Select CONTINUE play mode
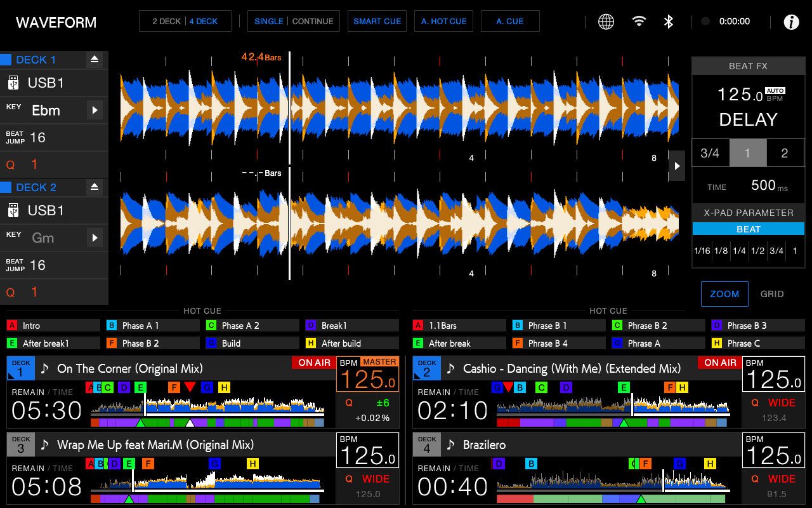The height and width of the screenshot is (508, 812). click(x=313, y=21)
